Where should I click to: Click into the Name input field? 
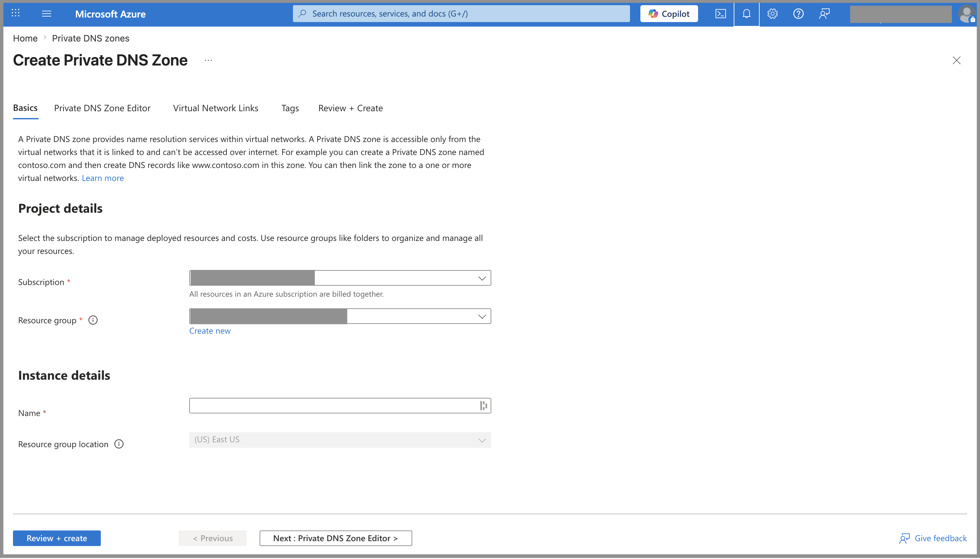click(334, 406)
